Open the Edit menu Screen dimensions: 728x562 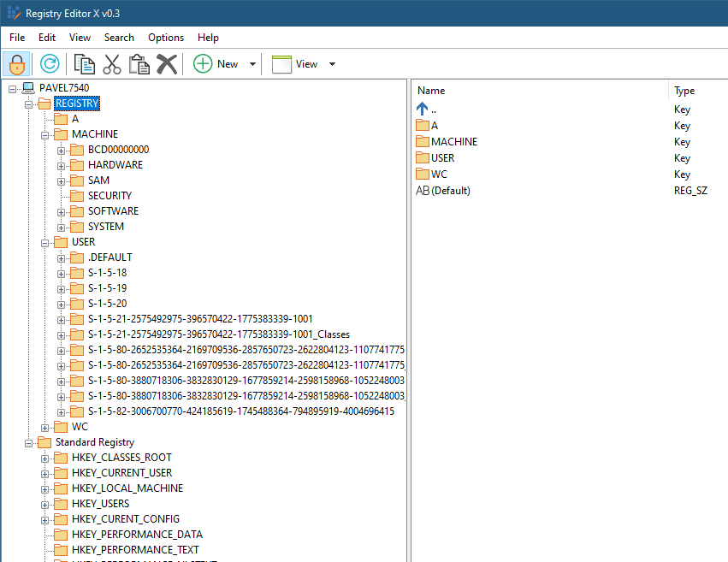click(x=47, y=38)
